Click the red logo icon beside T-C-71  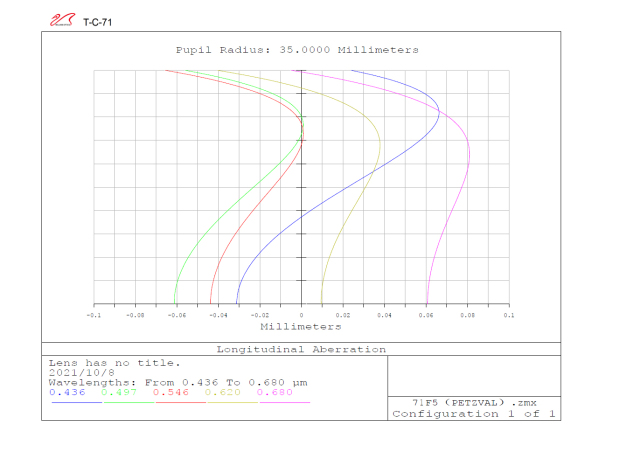pos(62,20)
